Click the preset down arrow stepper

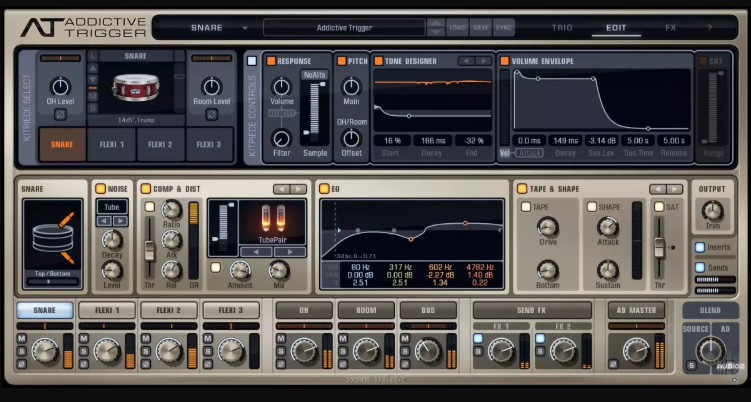point(436,32)
